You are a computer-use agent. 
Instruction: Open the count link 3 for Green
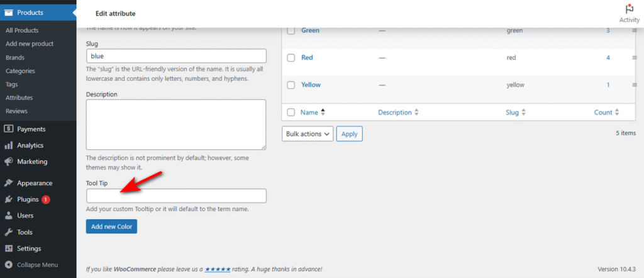coord(608,30)
